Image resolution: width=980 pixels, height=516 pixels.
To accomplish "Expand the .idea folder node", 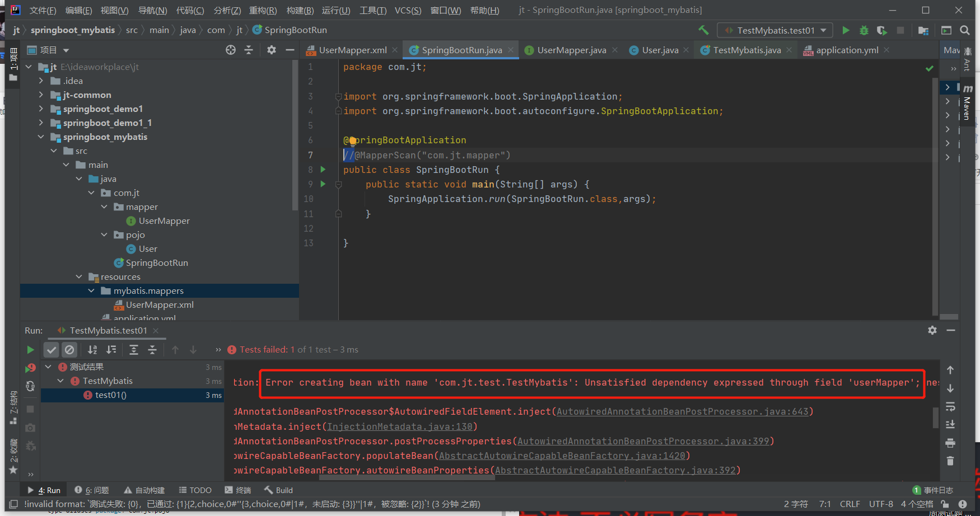I will (41, 81).
